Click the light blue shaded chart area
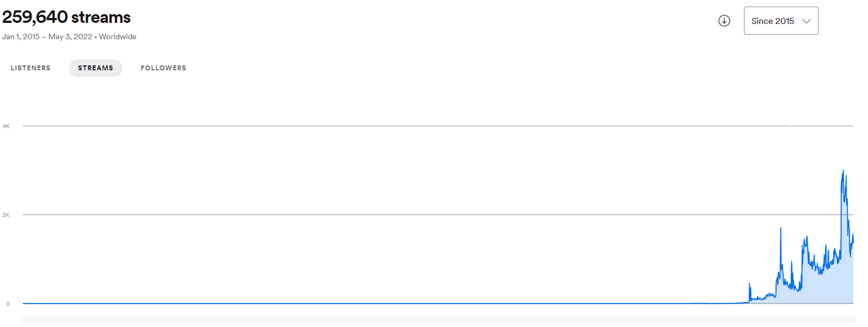The image size is (868, 327). 827,286
